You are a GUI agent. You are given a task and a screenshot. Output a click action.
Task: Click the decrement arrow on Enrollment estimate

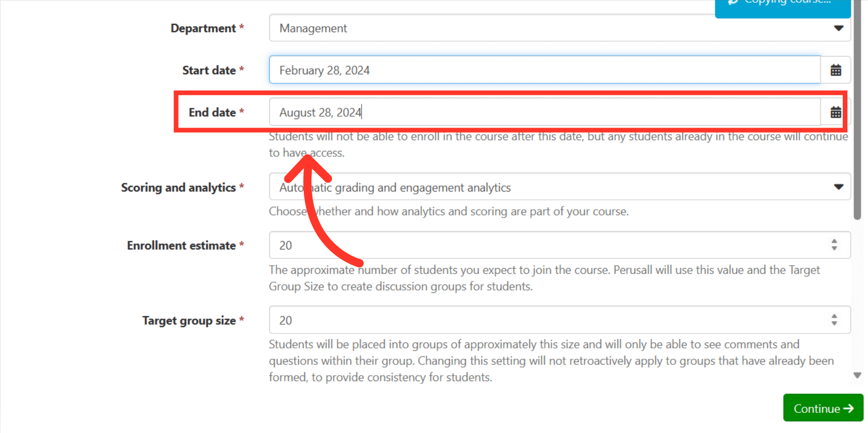833,248
